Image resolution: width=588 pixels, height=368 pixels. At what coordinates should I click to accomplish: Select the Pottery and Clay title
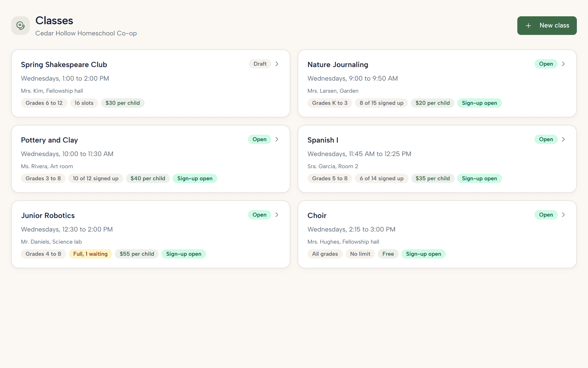(x=49, y=140)
